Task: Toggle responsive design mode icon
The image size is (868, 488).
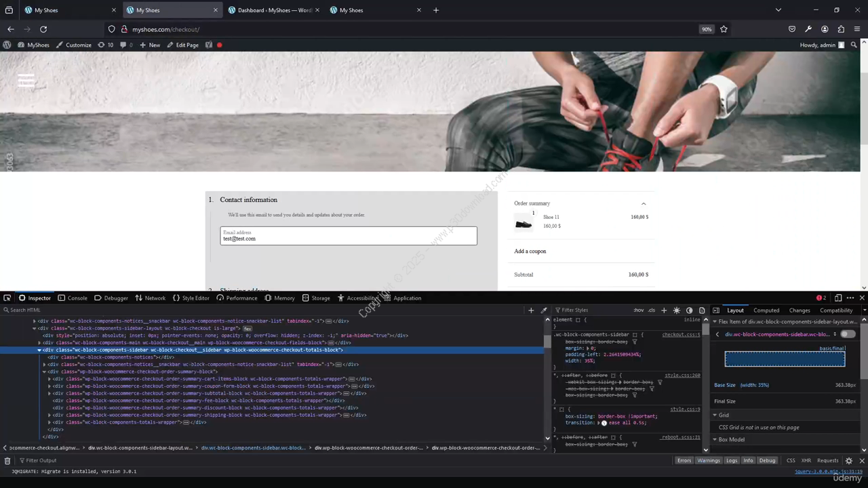Action: (838, 298)
